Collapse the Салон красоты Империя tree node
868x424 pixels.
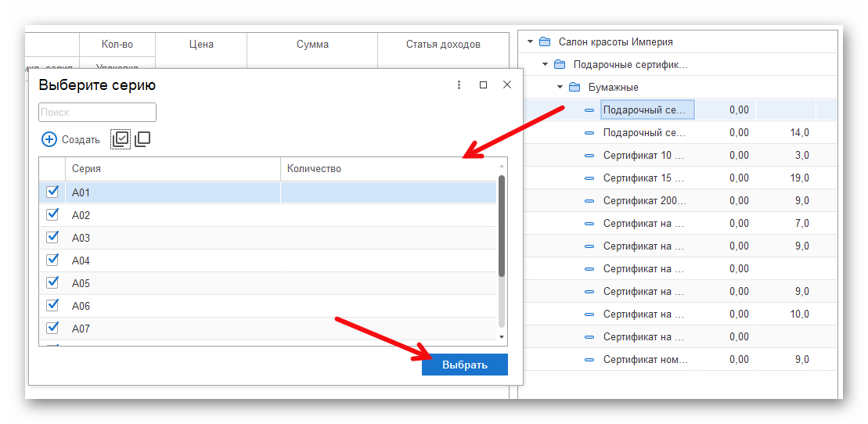(530, 42)
